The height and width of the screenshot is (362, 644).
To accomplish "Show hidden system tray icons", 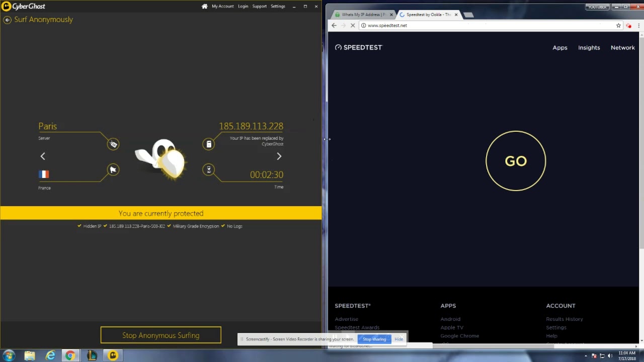I will click(586, 356).
